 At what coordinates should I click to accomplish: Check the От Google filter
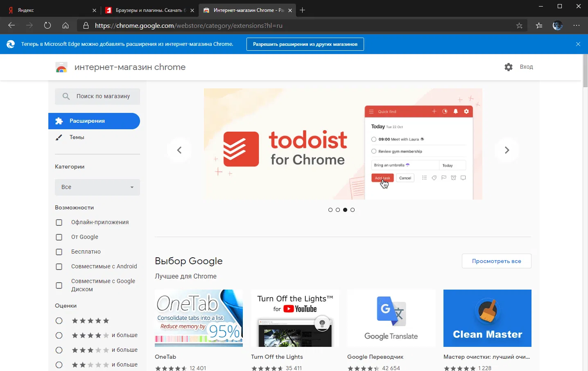(x=59, y=237)
